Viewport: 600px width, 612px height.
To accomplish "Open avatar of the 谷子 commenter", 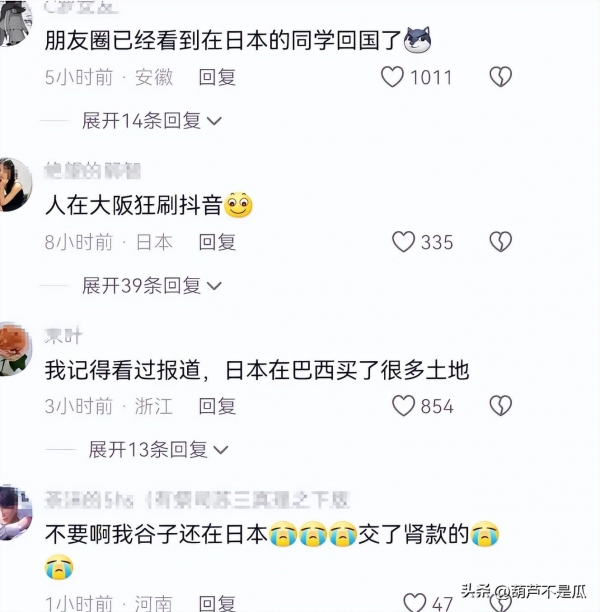I will pyautogui.click(x=15, y=512).
